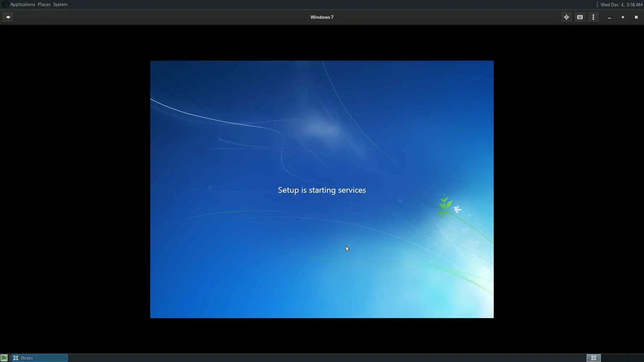Go back to the Boxes collection view
Viewport: 644px width, 362px height.
pyautogui.click(x=8, y=17)
